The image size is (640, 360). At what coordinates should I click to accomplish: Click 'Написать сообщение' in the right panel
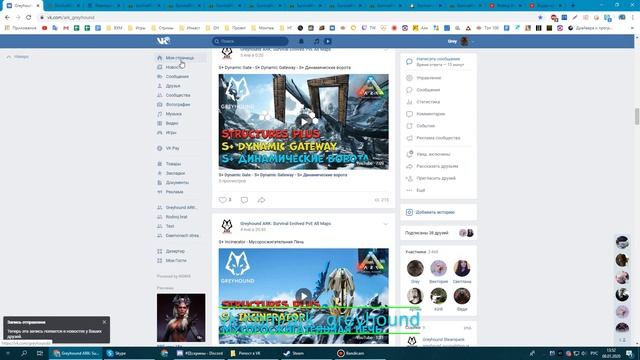pos(438,59)
